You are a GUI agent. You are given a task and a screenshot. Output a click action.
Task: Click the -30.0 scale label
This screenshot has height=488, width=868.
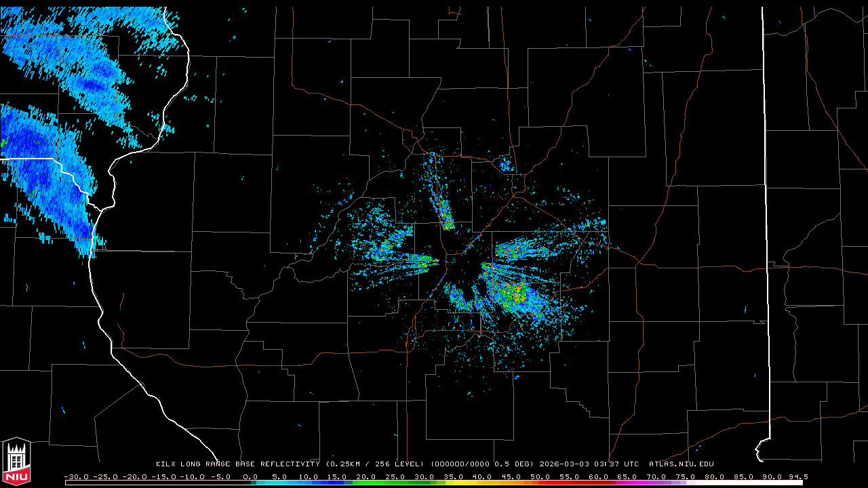pos(76,476)
